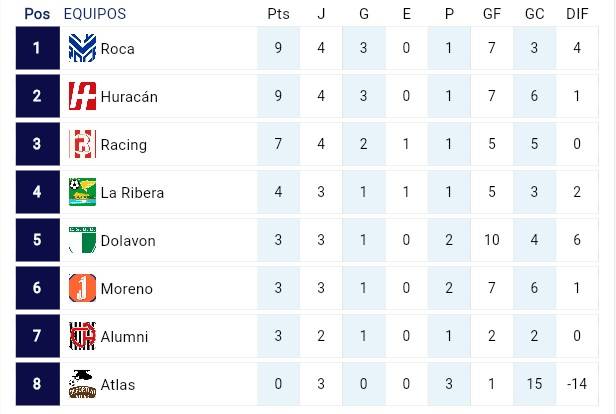Image resolution: width=616 pixels, height=414 pixels.
Task: Click the Atlas team crest icon
Action: [x=81, y=384]
